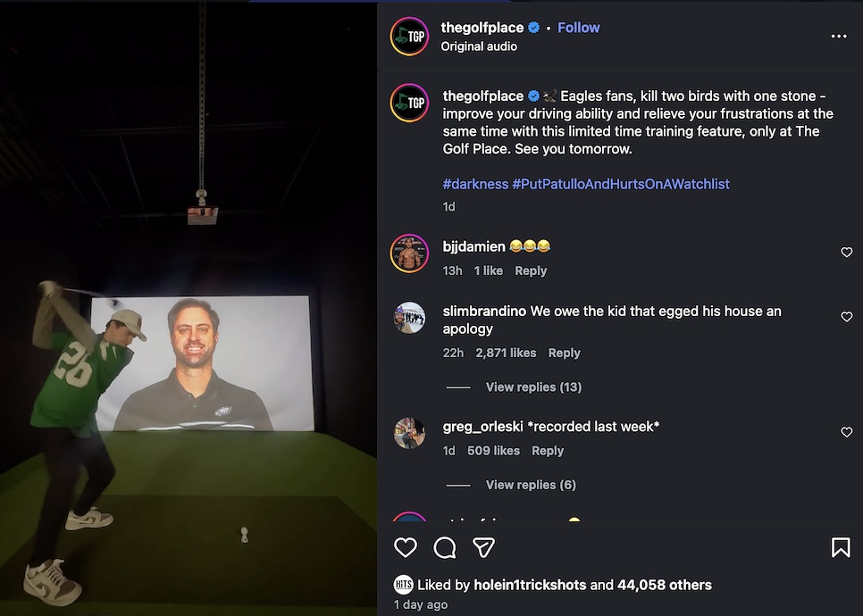Open thegolfplace profile picture
This screenshot has height=616, width=863.
click(x=409, y=37)
